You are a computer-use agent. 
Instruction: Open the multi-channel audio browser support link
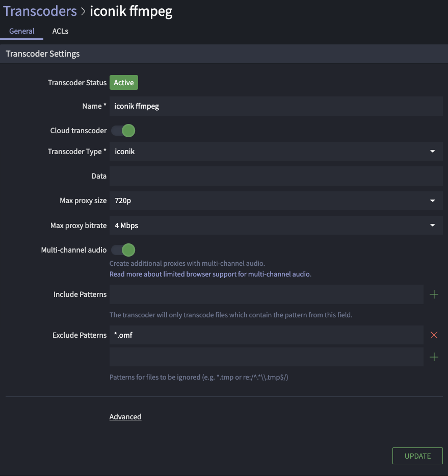click(x=209, y=274)
